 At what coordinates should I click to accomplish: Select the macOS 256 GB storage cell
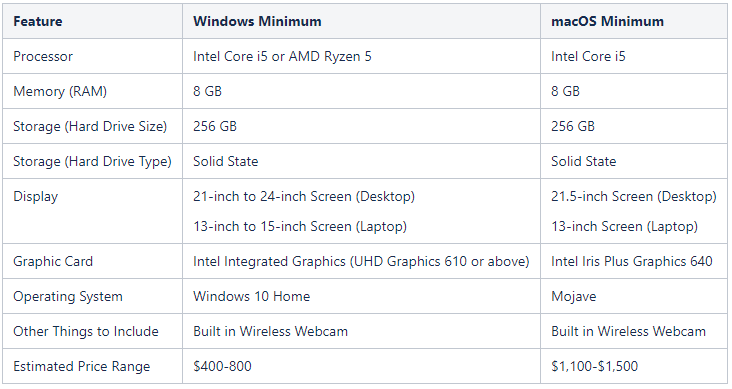tap(634, 126)
